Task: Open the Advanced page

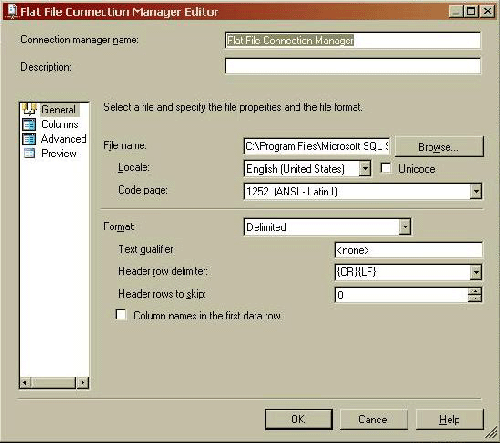Action: (63, 139)
